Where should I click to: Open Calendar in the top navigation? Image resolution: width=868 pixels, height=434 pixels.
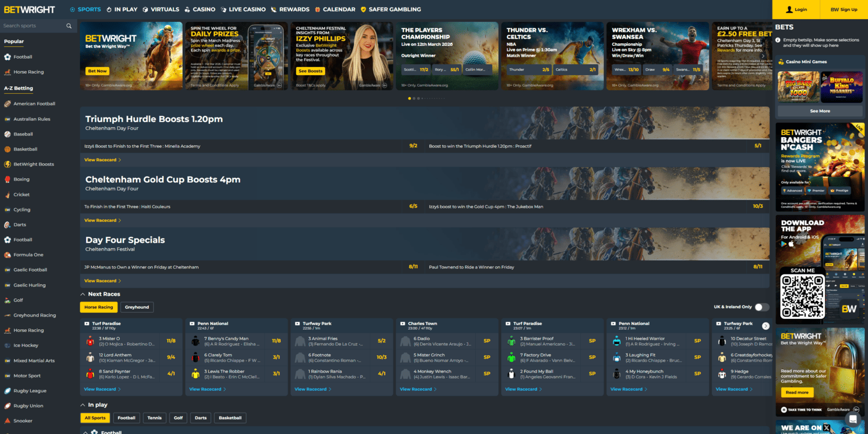click(x=335, y=9)
